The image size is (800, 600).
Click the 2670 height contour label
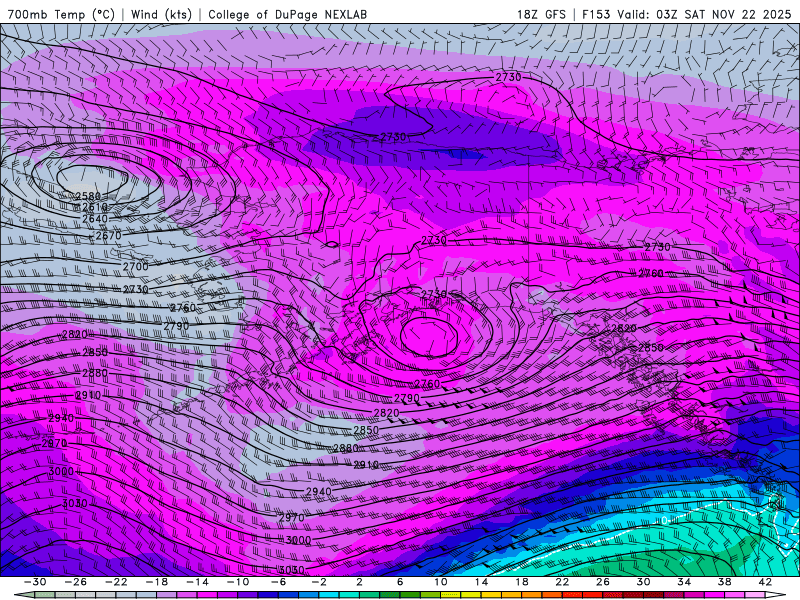tap(108, 236)
